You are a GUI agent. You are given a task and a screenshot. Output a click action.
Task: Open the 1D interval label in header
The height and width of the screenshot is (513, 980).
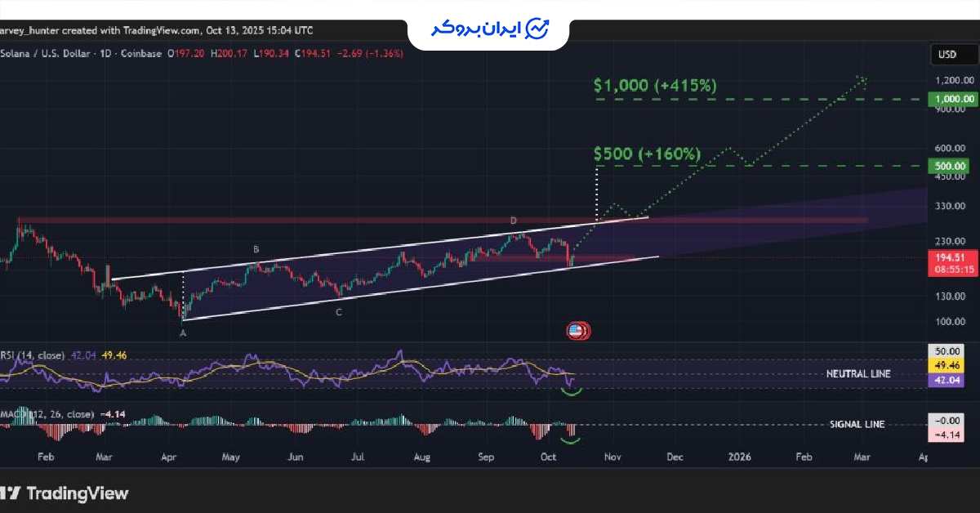pyautogui.click(x=105, y=53)
